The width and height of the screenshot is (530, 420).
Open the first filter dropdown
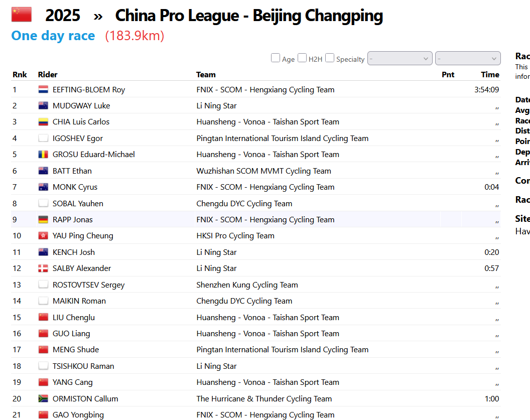coord(400,59)
